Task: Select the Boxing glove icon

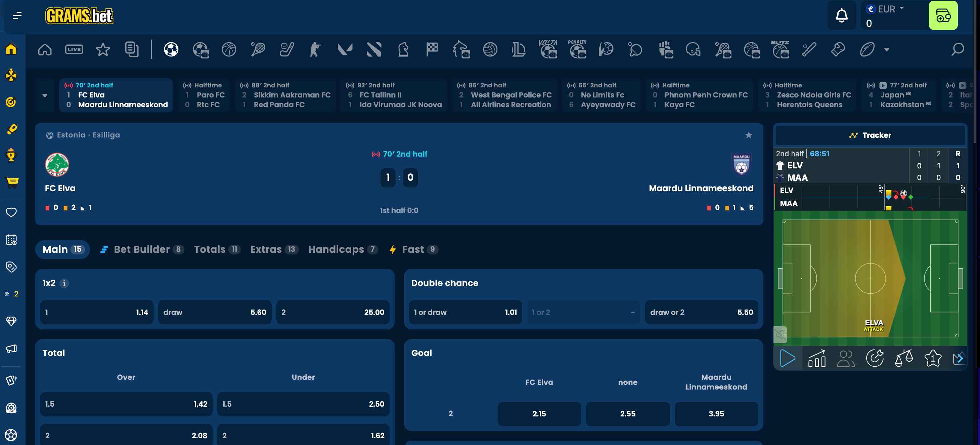Action: (x=838, y=49)
